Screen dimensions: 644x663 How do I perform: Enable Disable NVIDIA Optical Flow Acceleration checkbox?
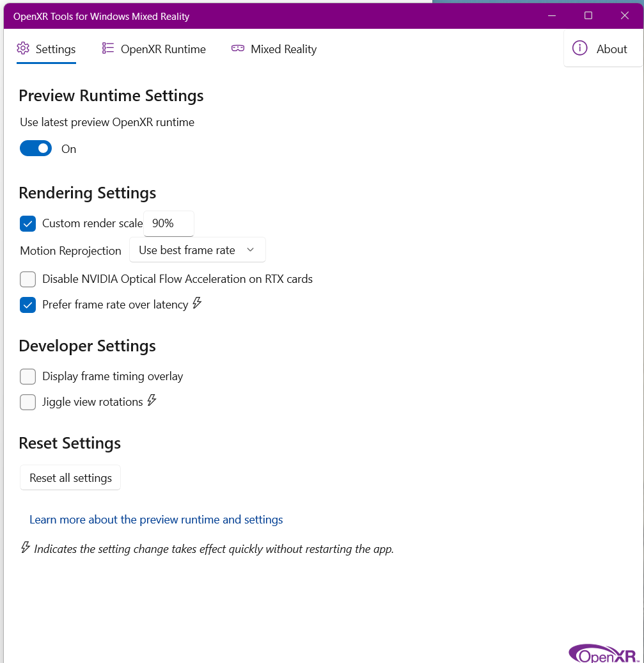point(28,279)
